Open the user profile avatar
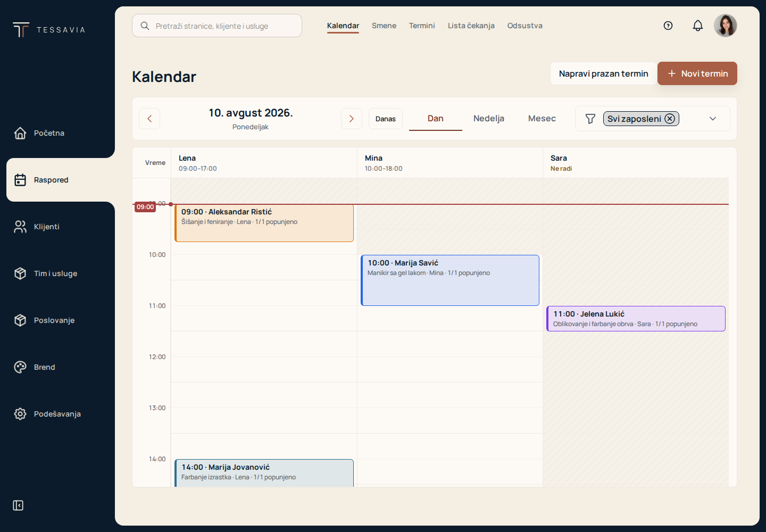Viewport: 766px width, 532px height. click(726, 26)
